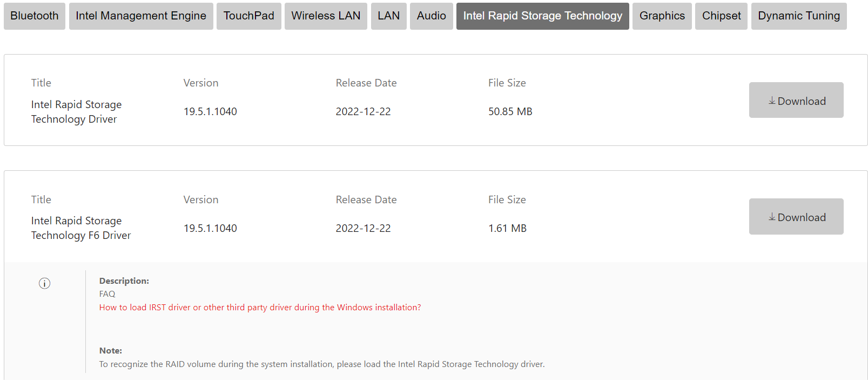Viewport: 868px width, 380px height.
Task: Open the Chipset tab
Action: point(721,16)
